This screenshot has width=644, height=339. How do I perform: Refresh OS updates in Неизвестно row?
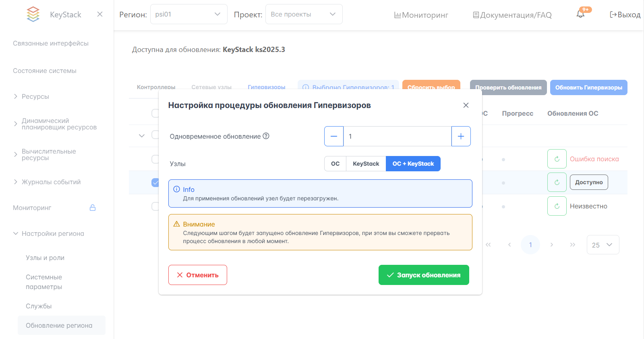click(x=557, y=206)
